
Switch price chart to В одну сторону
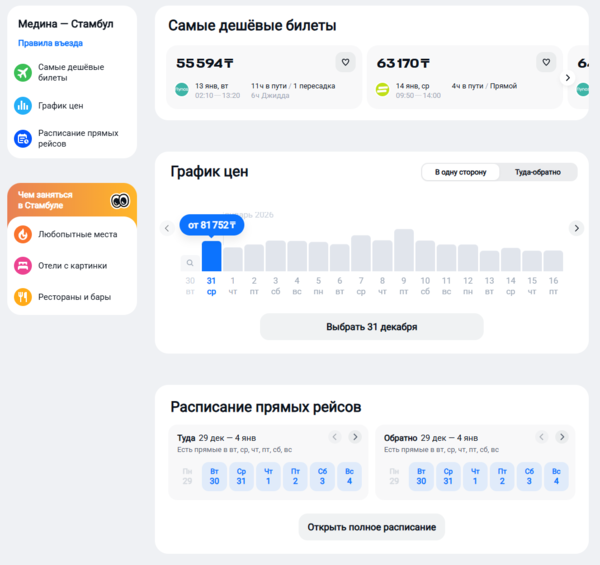tap(460, 172)
